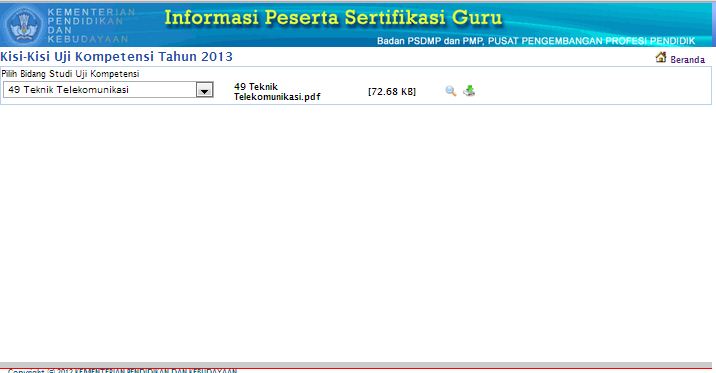Click the Kemdikbud logo emblem in the header
The width and height of the screenshot is (716, 373).
click(x=24, y=25)
